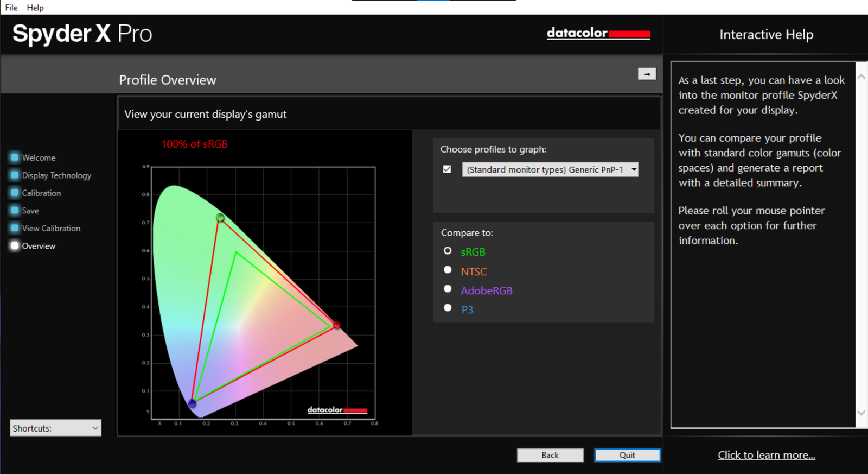Select the NTSC compare radio button
The height and width of the screenshot is (474, 868).
click(x=448, y=270)
